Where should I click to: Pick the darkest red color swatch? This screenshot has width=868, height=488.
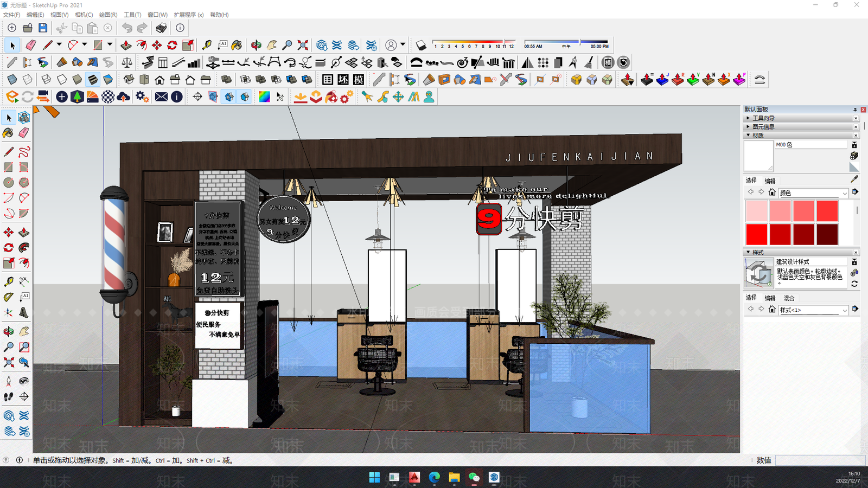click(x=827, y=235)
